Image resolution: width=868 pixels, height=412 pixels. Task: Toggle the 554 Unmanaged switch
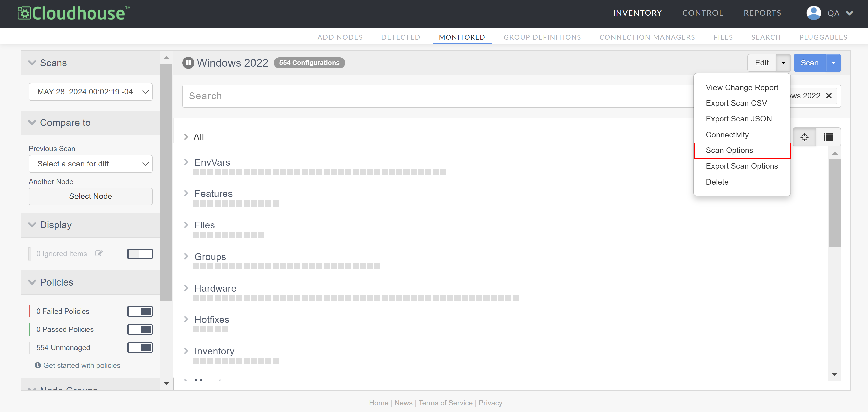tap(140, 348)
